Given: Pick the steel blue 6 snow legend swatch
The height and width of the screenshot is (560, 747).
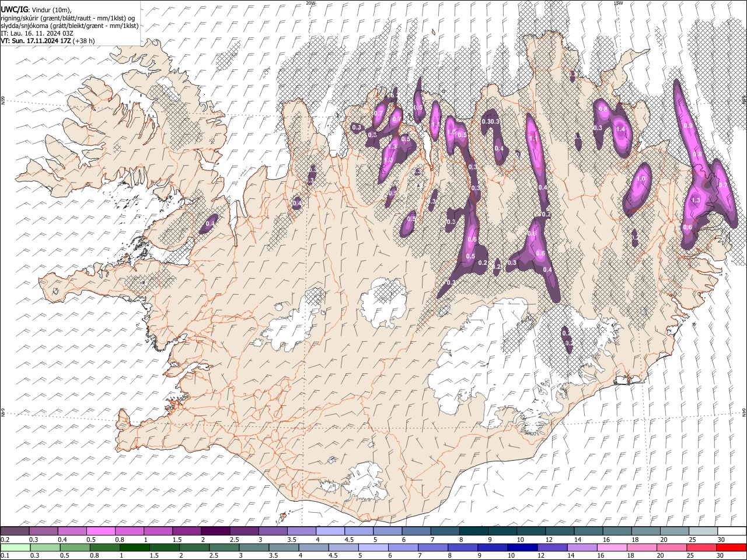Looking at the screenshot, I should [416, 531].
